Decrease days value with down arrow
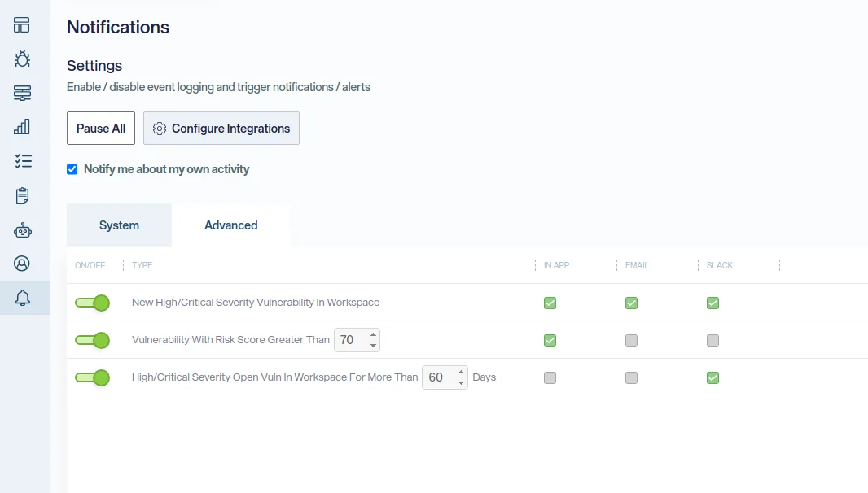 point(461,383)
